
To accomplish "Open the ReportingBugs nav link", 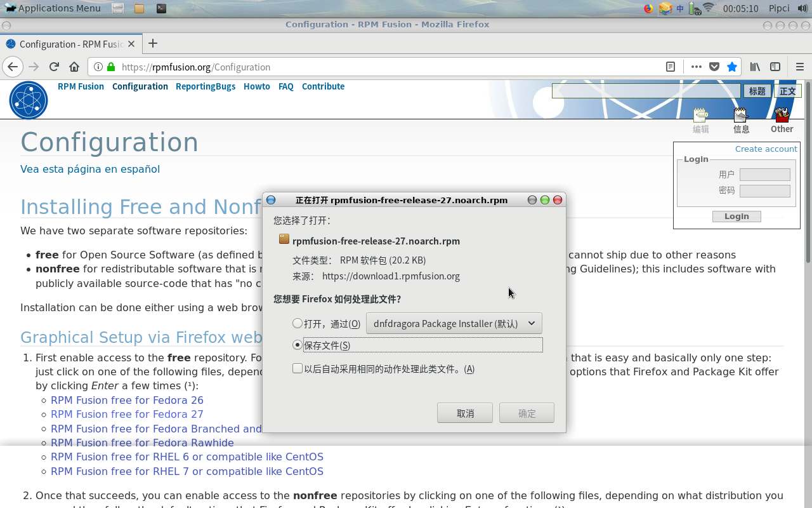I will 206,86.
